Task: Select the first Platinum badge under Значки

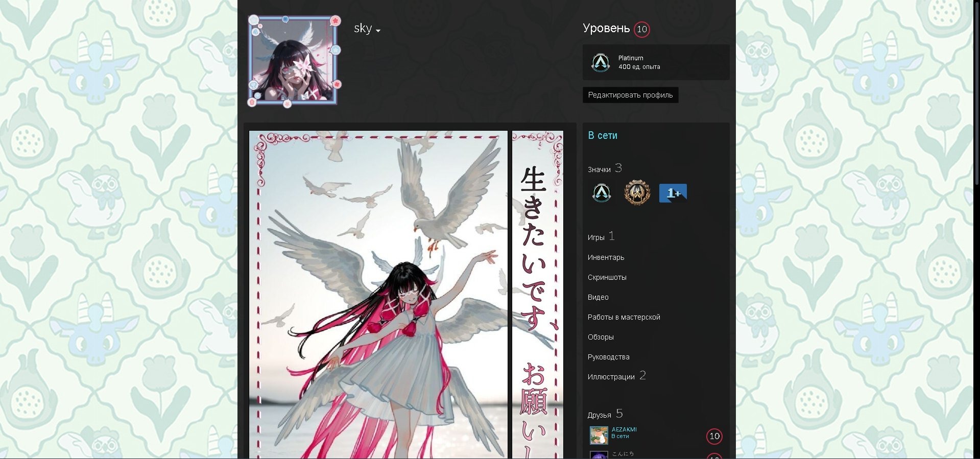Action: 602,193
